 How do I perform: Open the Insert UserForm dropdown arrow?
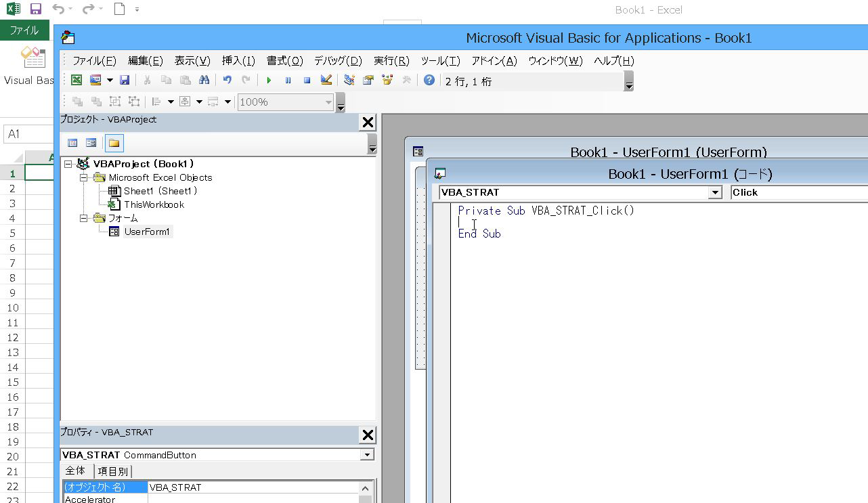(110, 81)
